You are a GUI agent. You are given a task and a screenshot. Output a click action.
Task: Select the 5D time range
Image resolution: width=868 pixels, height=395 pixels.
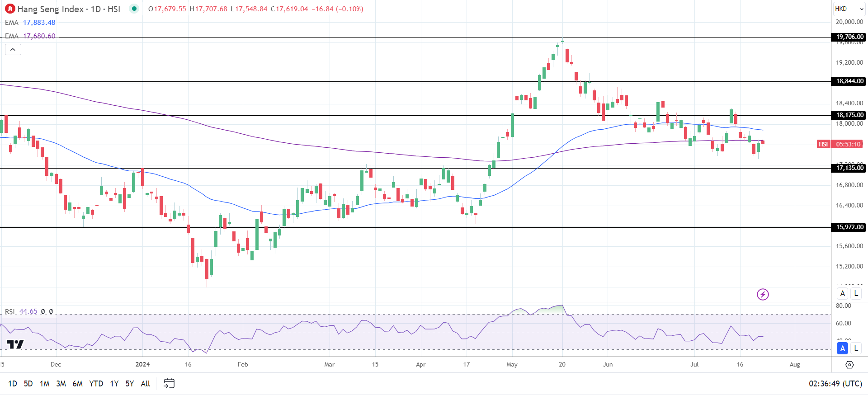(28, 384)
